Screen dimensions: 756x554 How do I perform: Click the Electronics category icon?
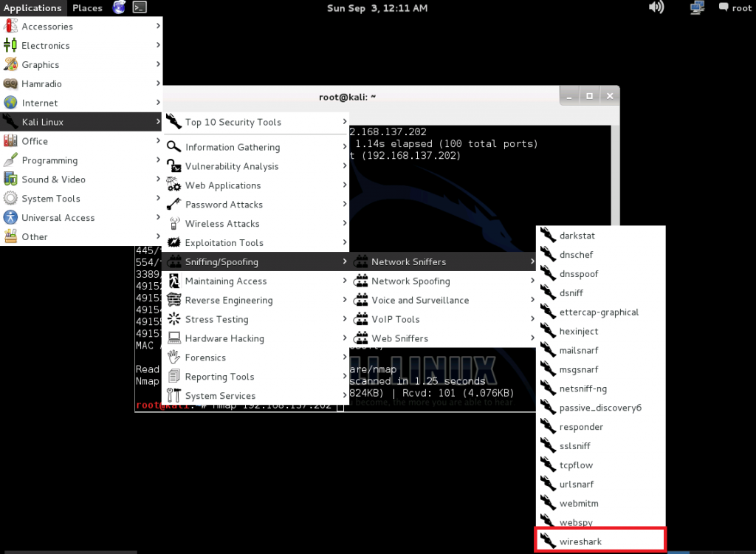[x=10, y=45]
